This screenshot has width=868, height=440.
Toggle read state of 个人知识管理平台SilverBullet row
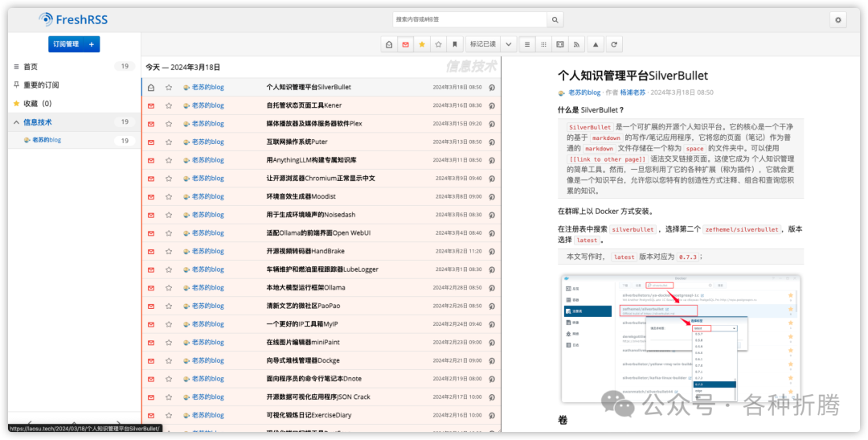(151, 88)
